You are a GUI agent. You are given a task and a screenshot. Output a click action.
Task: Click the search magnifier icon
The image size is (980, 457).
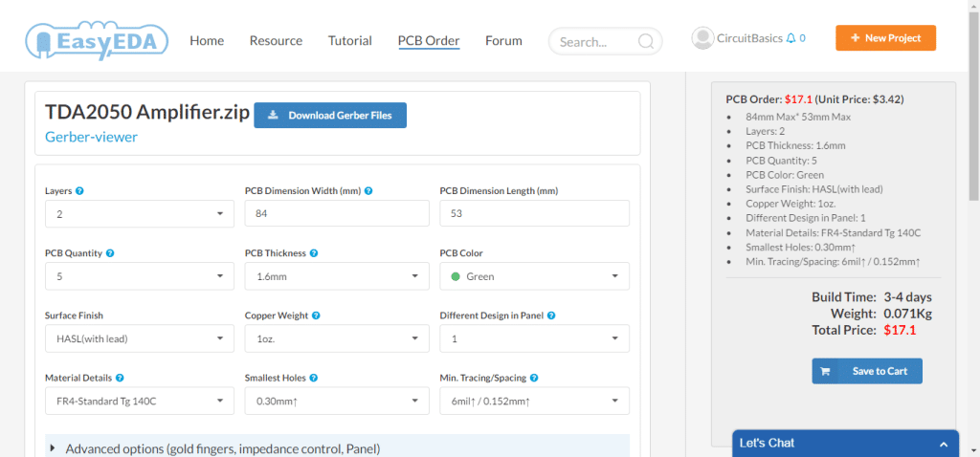point(646,41)
